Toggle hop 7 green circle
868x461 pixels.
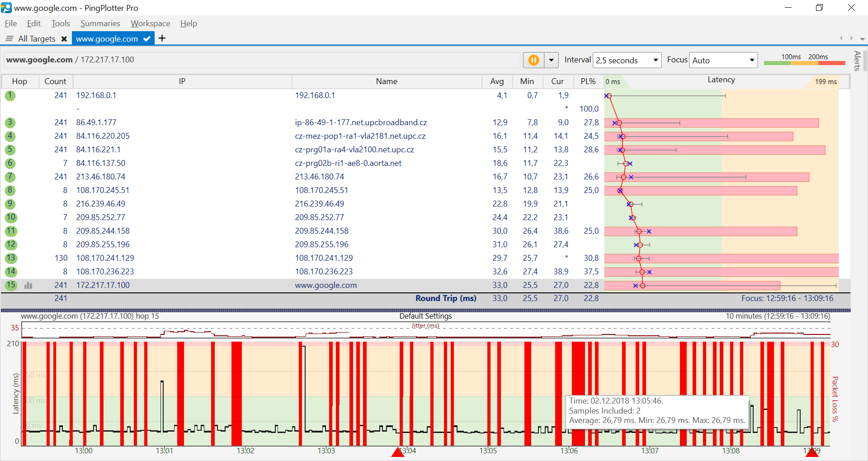10,177
